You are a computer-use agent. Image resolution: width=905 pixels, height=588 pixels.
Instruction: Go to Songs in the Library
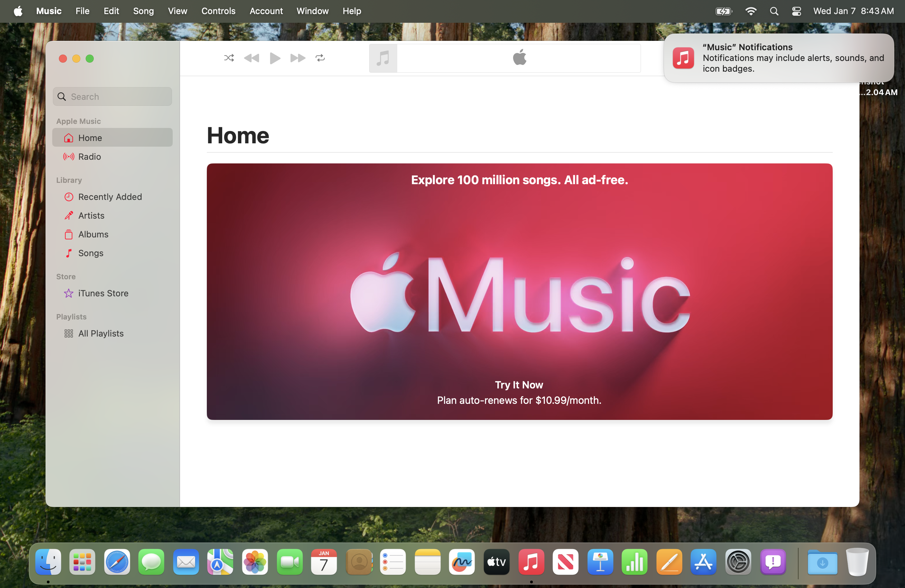pyautogui.click(x=90, y=253)
